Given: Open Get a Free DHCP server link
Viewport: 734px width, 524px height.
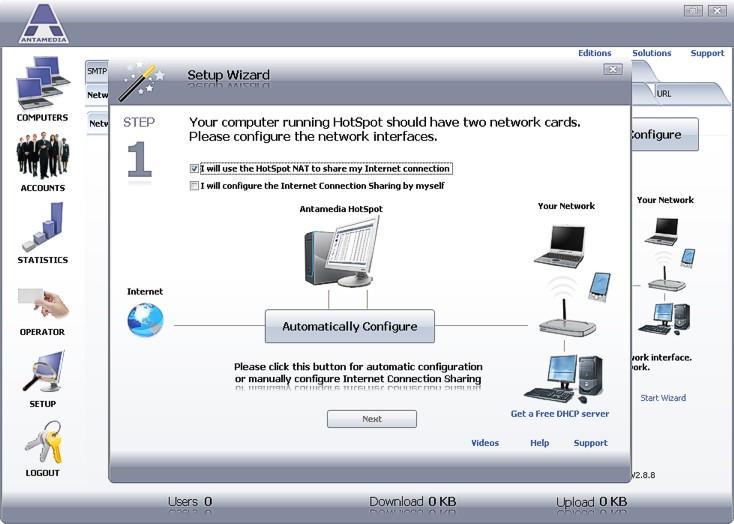Looking at the screenshot, I should pyautogui.click(x=560, y=414).
